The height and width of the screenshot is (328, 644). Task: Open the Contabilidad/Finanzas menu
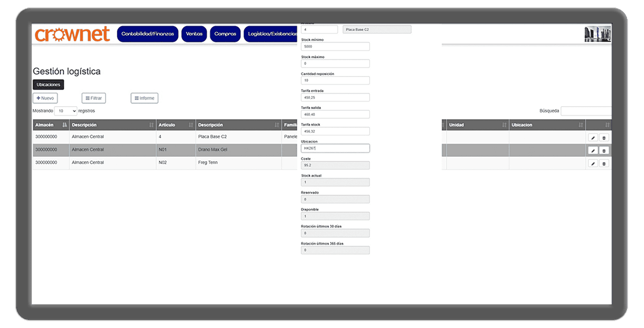tap(147, 34)
